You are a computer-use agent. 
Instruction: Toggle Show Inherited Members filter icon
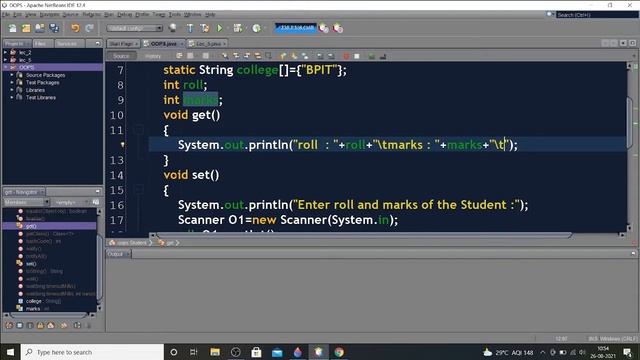(9, 325)
